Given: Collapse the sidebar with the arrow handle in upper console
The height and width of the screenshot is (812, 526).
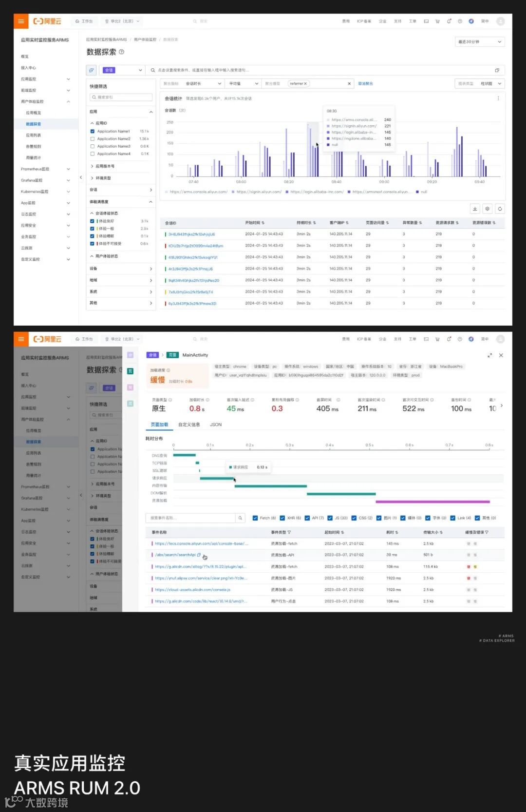Looking at the screenshot, I should [x=81, y=177].
